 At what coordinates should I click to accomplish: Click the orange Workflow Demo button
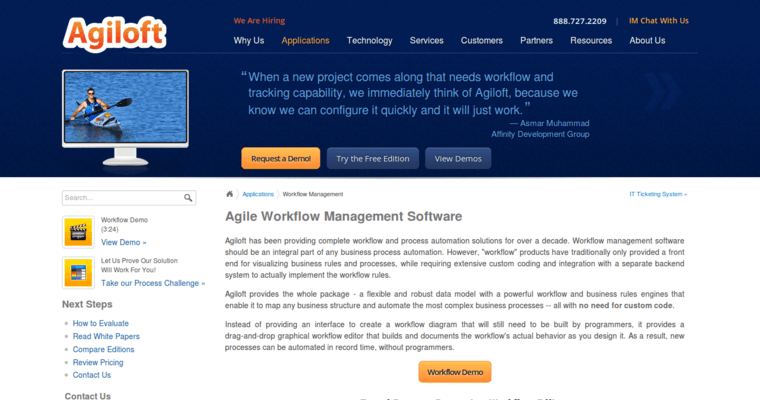click(x=454, y=372)
